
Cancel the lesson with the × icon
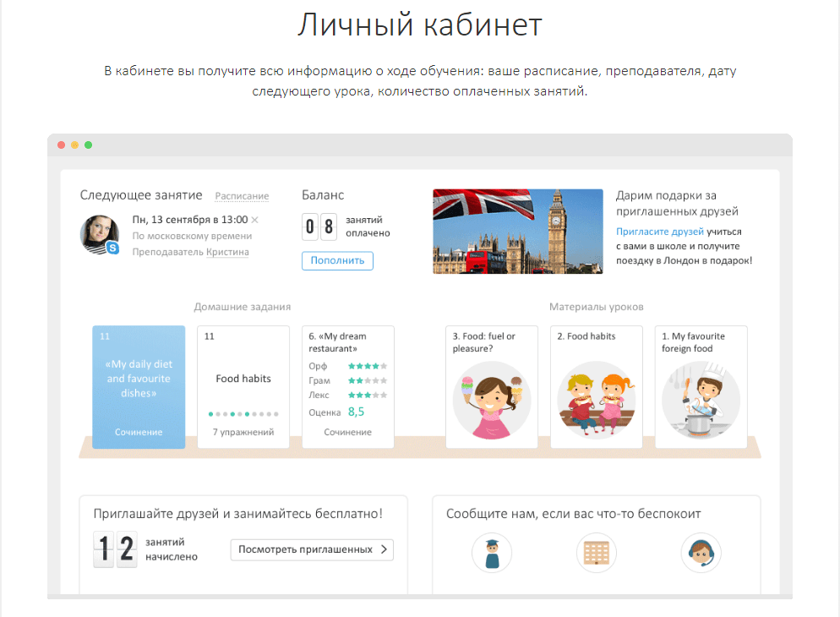point(255,220)
